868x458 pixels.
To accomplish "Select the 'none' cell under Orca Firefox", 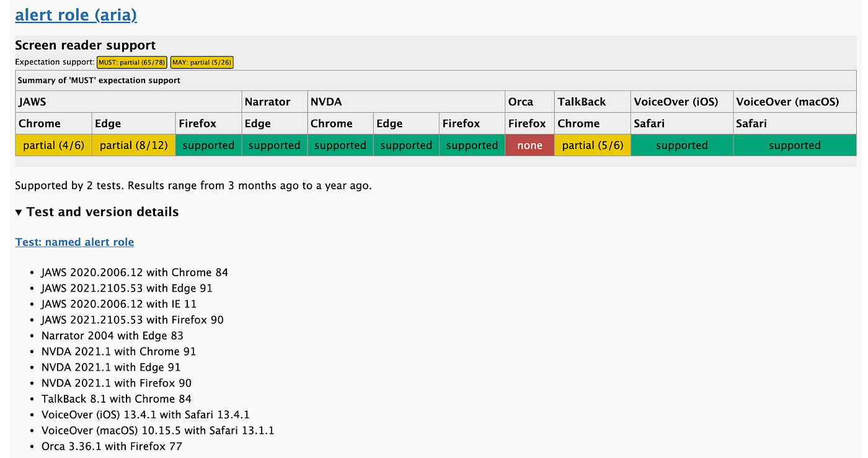I will (x=529, y=145).
